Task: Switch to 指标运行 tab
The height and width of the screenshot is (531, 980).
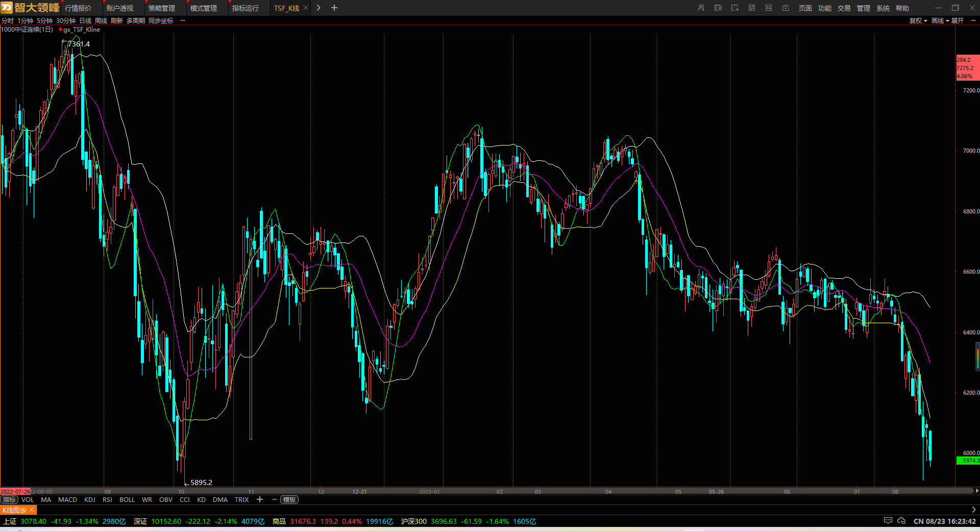Action: click(246, 8)
